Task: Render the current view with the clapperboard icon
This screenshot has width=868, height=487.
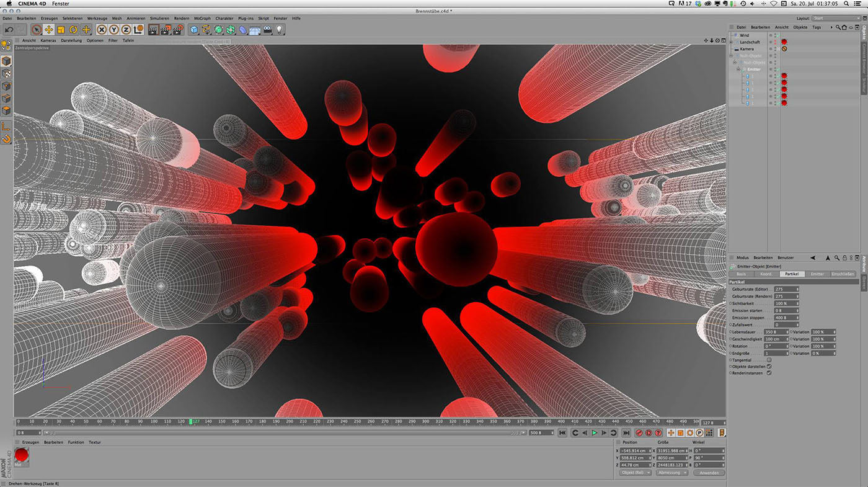Action: tap(154, 29)
